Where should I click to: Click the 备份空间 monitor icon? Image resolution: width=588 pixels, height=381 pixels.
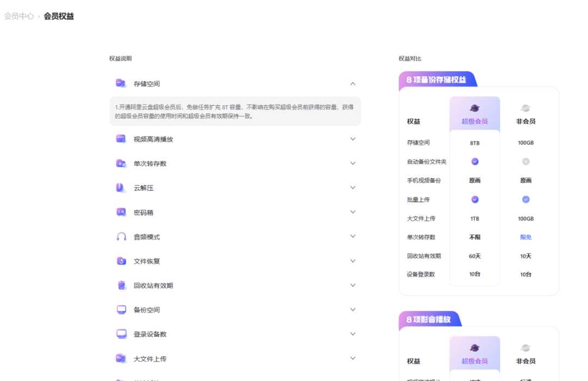click(121, 310)
